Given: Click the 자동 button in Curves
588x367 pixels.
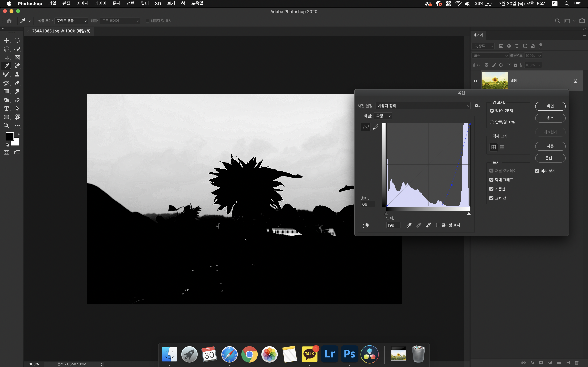Looking at the screenshot, I should [550, 146].
